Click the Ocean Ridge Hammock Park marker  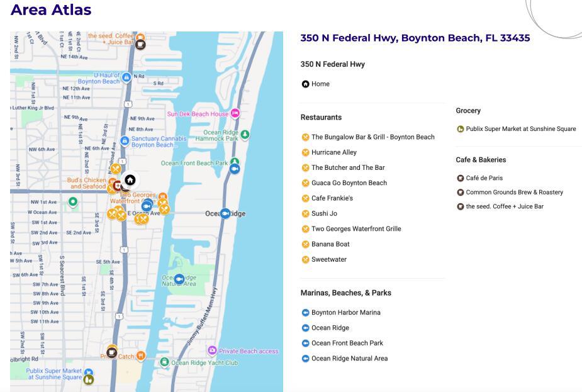tap(245, 134)
